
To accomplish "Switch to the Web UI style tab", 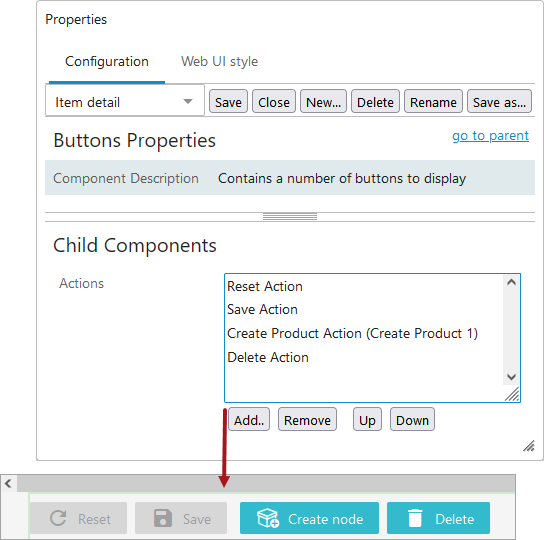I will point(219,61).
